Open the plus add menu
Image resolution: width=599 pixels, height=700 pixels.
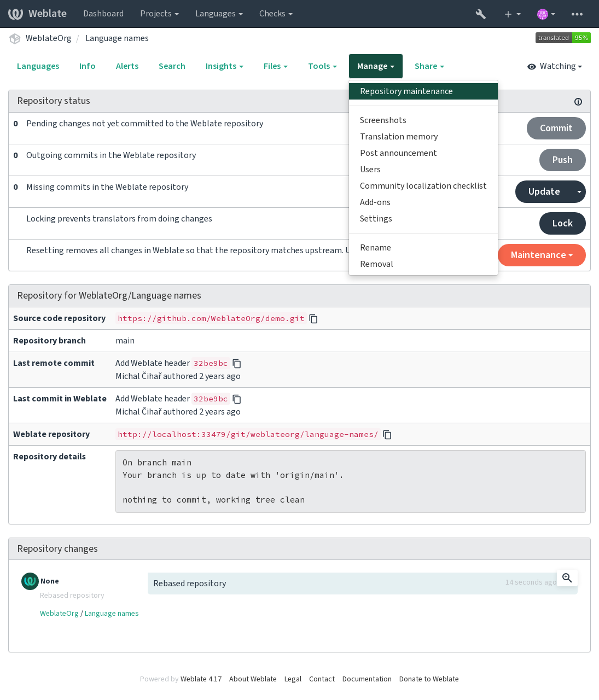click(x=512, y=14)
